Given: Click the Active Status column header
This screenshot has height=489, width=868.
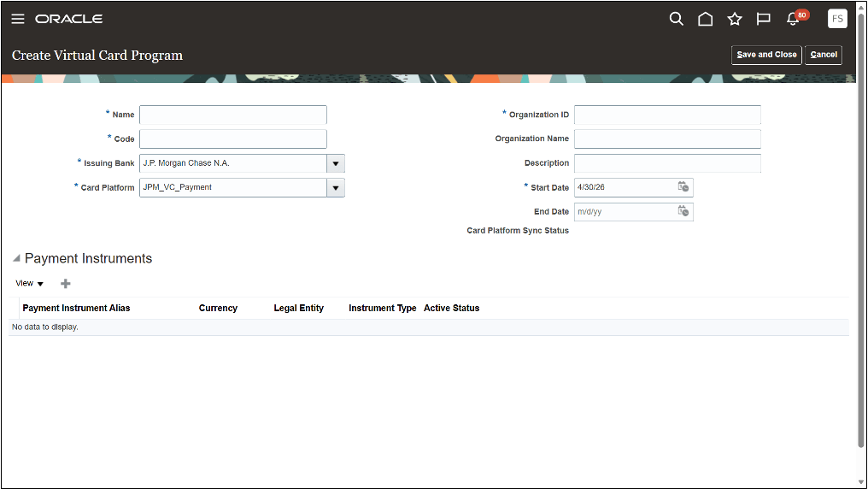Looking at the screenshot, I should point(452,308).
